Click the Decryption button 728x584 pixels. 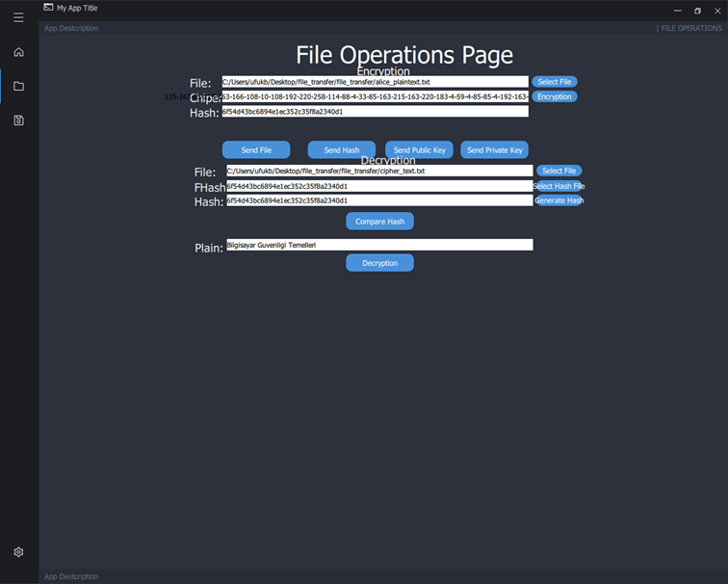pyautogui.click(x=379, y=263)
